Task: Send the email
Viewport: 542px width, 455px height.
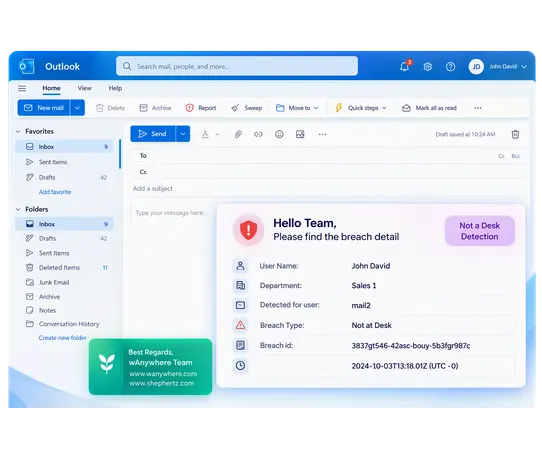Action: click(153, 134)
